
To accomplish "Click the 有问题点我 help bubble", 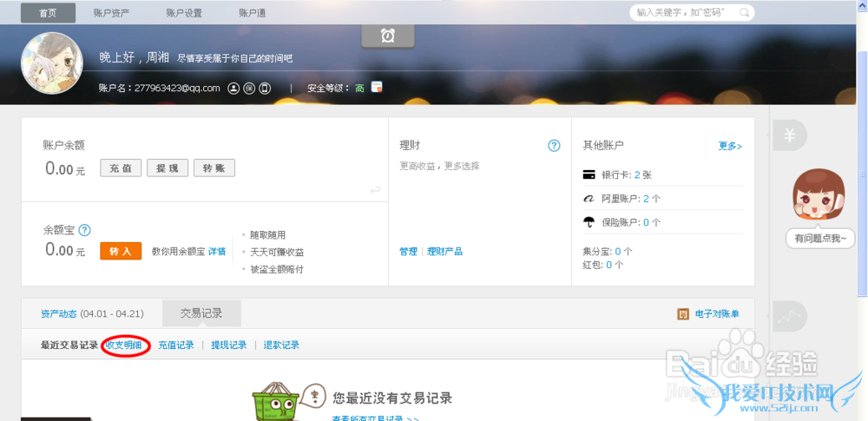I will point(820,239).
